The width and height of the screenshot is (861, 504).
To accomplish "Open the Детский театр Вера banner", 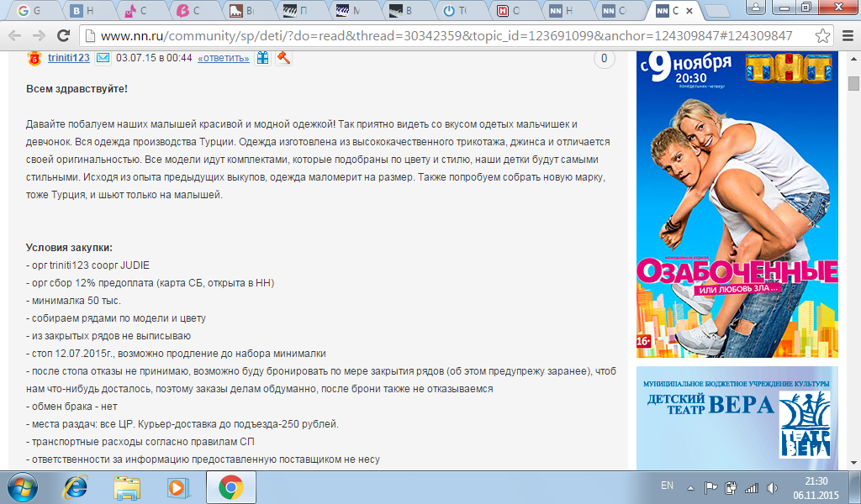I will [x=737, y=418].
